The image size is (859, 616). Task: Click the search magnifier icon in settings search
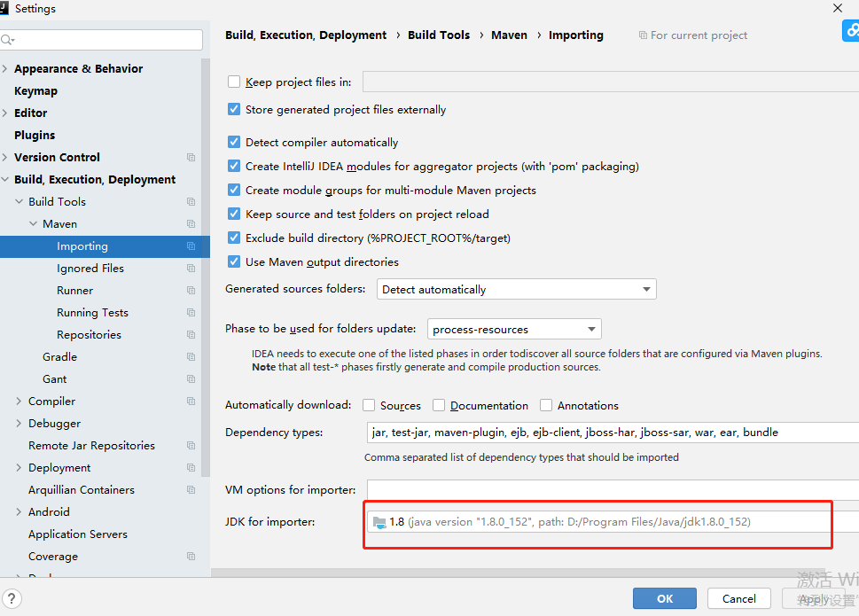(8, 39)
